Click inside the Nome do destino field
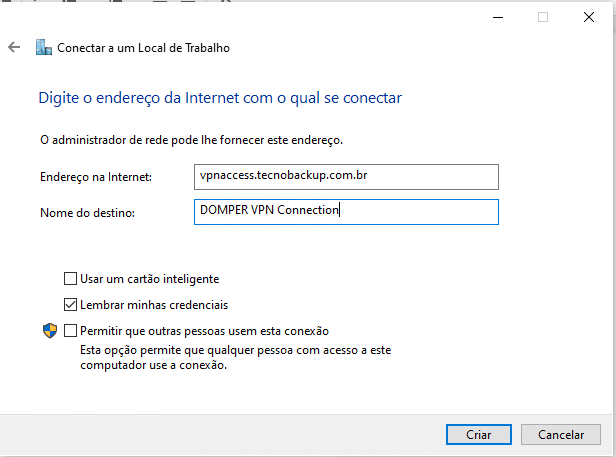 tap(346, 212)
